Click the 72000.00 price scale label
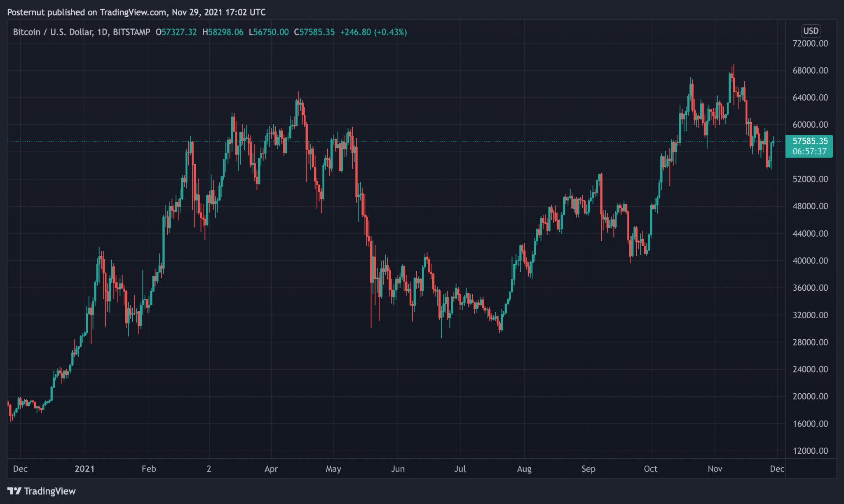Image resolution: width=844 pixels, height=504 pixels. pos(810,43)
